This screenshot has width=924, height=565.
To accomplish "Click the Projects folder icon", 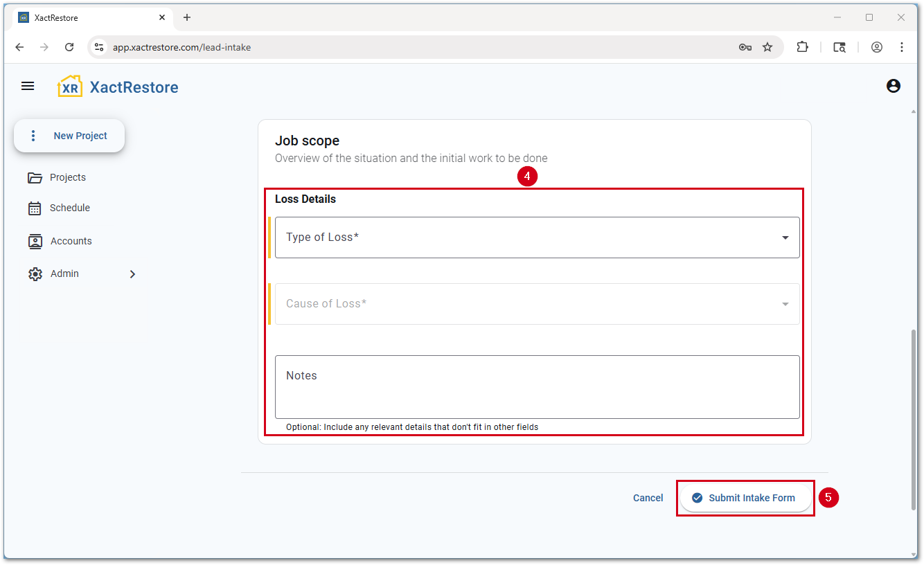I will [35, 178].
